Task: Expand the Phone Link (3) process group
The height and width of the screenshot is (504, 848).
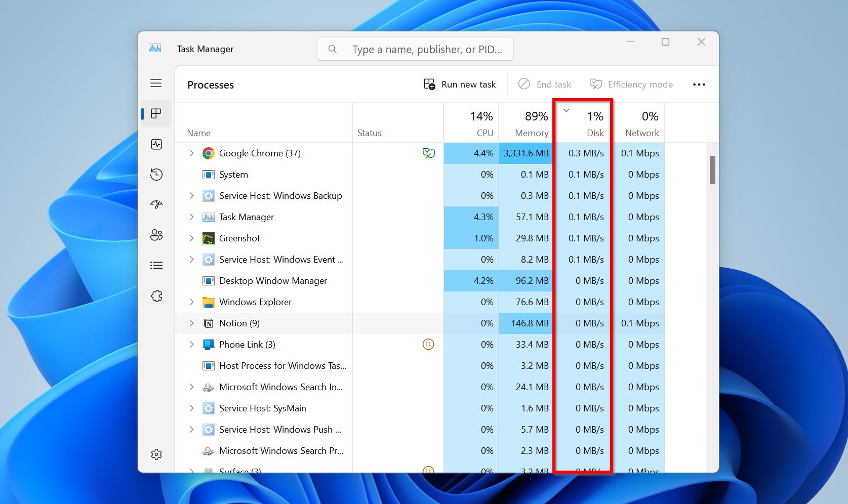Action: click(x=191, y=344)
